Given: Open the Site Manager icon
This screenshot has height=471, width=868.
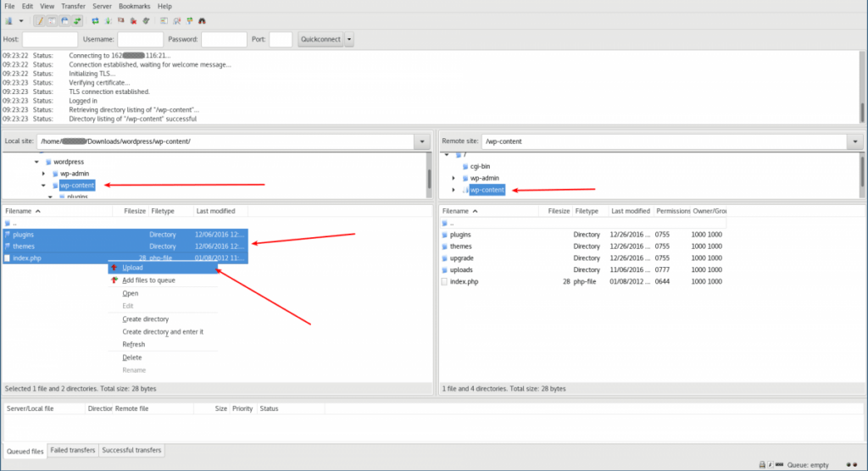Looking at the screenshot, I should click(8, 21).
